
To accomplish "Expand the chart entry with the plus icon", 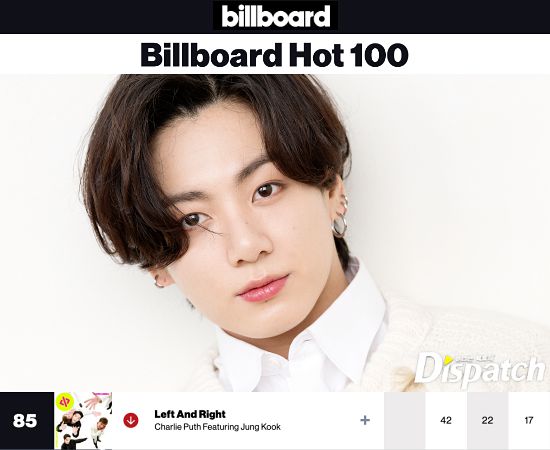I will (365, 420).
